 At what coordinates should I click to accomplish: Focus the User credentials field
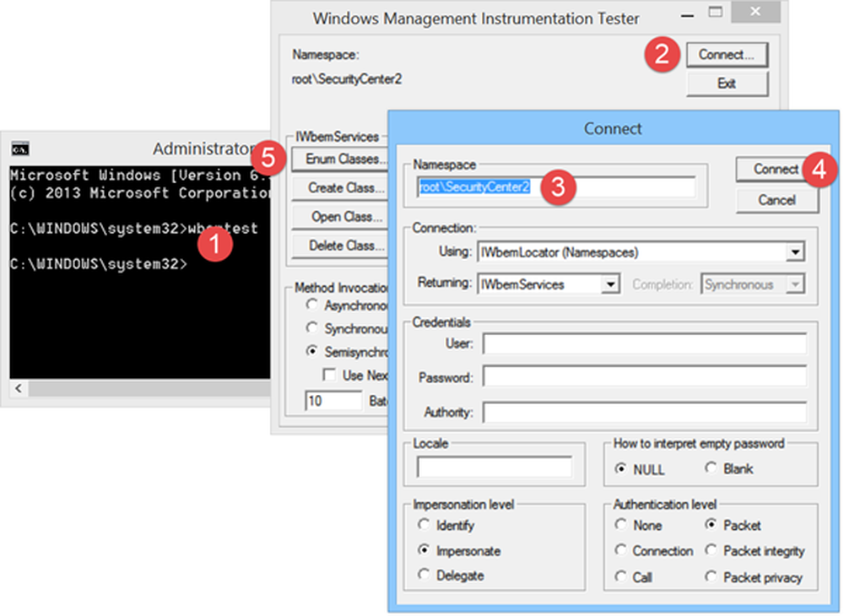click(644, 344)
